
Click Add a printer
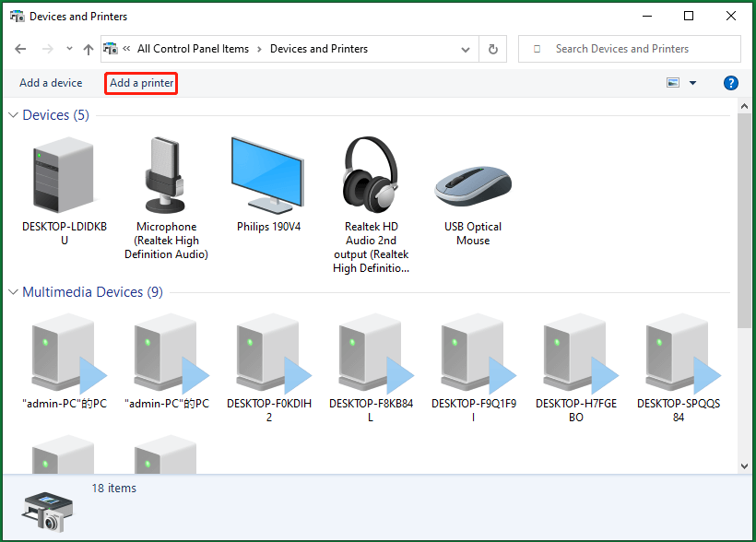(x=140, y=83)
